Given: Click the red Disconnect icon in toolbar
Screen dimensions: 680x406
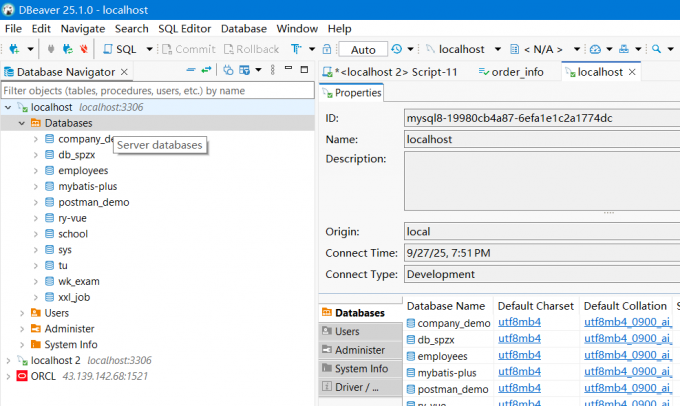Looking at the screenshot, I should [x=84, y=49].
